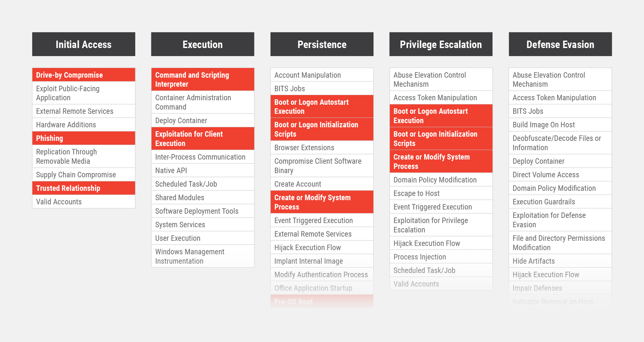The width and height of the screenshot is (644, 342).
Task: Open Direct Volume Access technique
Action: tap(560, 174)
